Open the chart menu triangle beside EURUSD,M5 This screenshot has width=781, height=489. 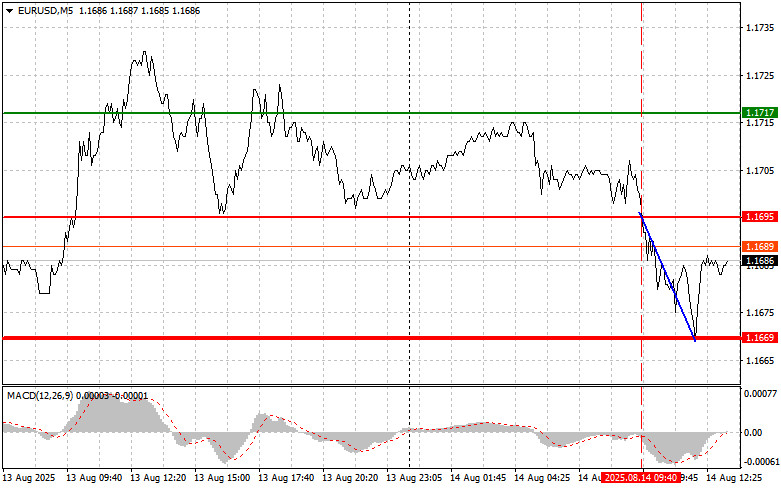click(9, 10)
